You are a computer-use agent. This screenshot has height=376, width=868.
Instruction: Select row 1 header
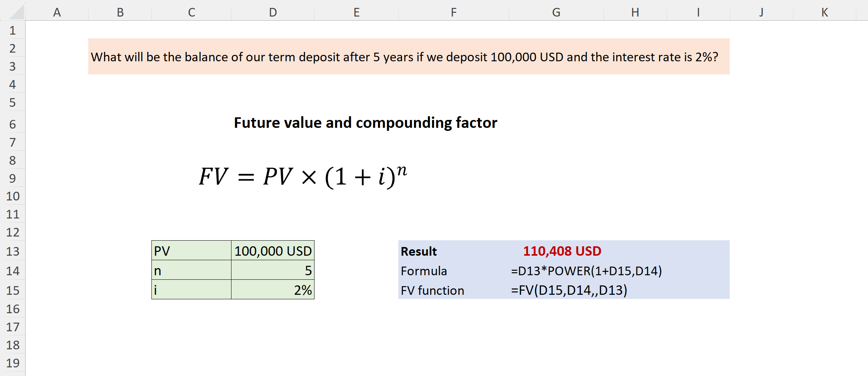pyautogui.click(x=13, y=30)
